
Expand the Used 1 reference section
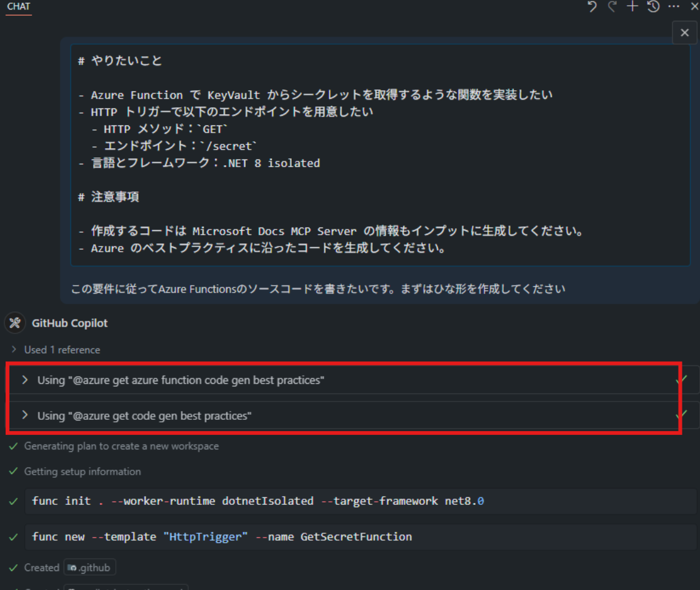coord(56,350)
